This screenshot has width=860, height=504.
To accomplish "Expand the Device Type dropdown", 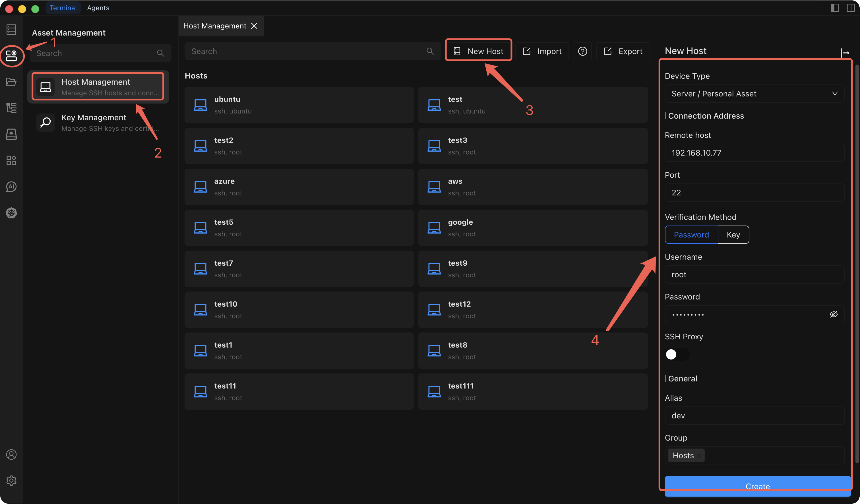I will click(x=754, y=94).
